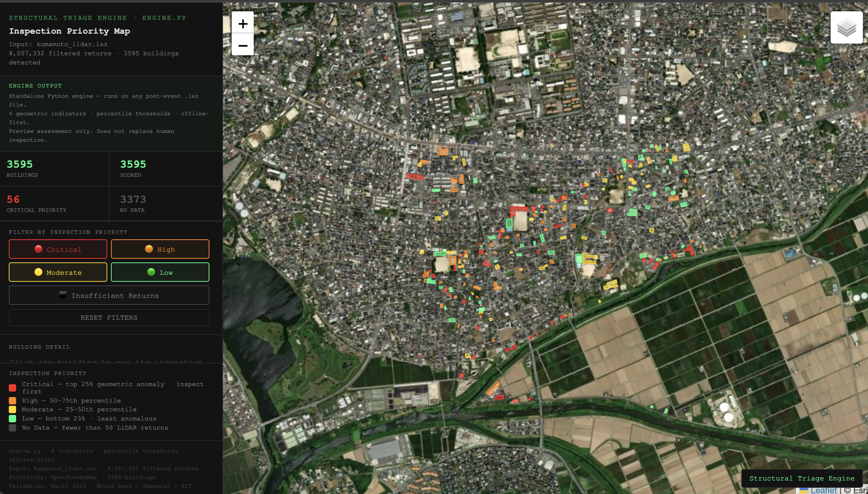The image size is (868, 494).
Task: Click 'High — 50-75th percentile' legend text
Action: pyautogui.click(x=71, y=401)
